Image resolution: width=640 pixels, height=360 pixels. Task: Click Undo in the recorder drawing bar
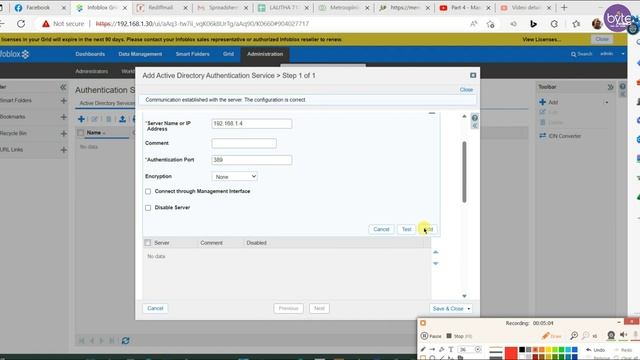[x=596, y=350]
